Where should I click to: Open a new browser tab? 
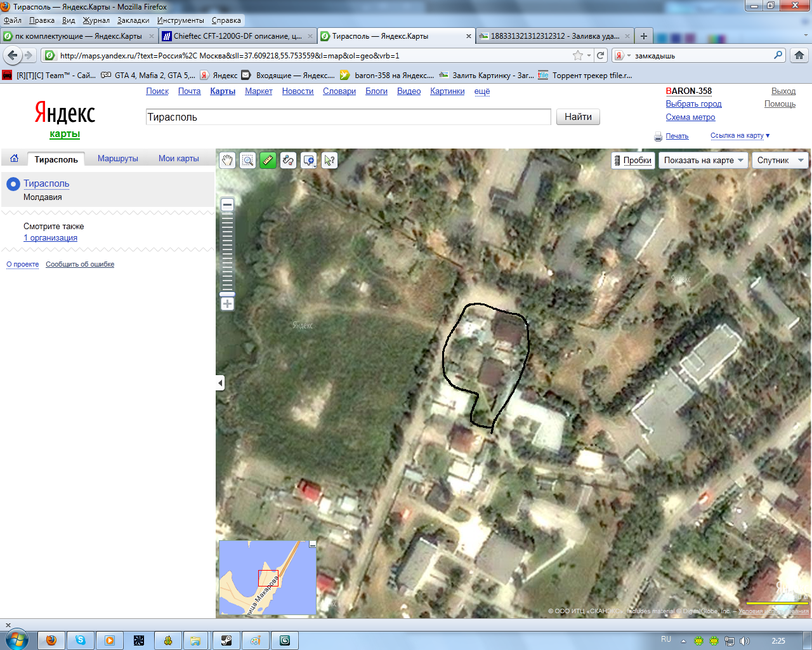(643, 36)
